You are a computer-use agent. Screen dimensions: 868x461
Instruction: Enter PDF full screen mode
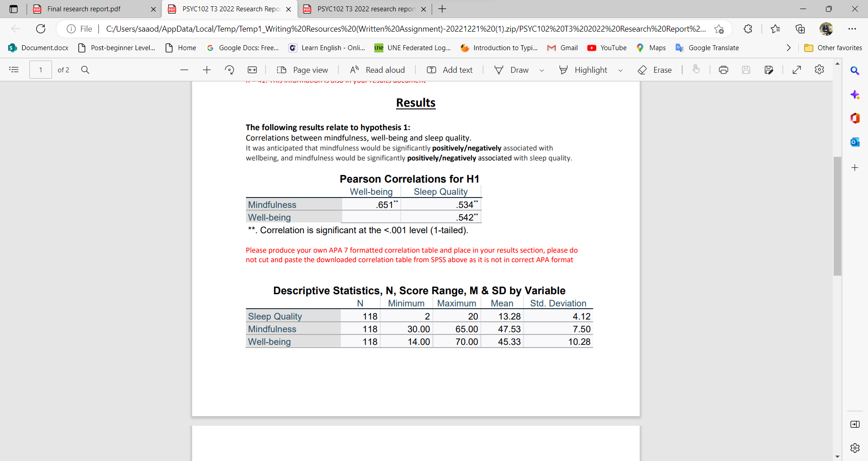pyautogui.click(x=797, y=70)
